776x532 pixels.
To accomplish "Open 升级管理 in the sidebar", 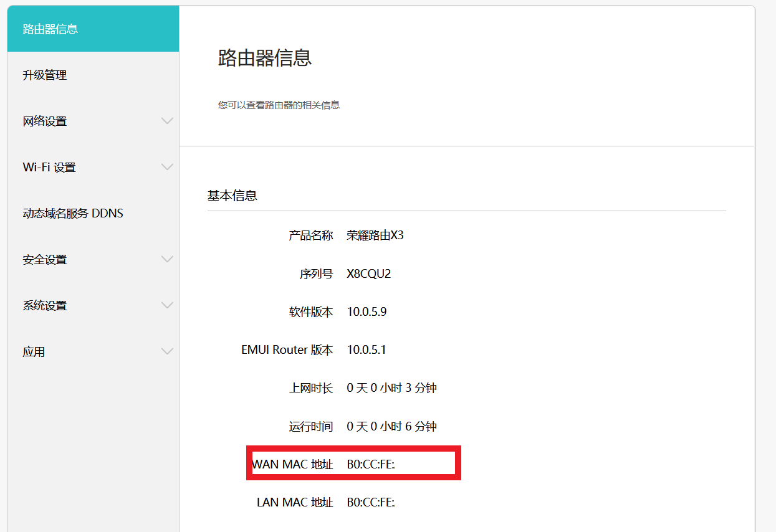I will 93,75.
